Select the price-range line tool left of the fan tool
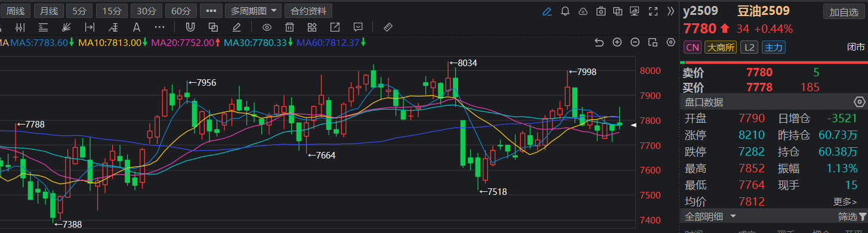The width and height of the screenshot is (868, 233). coord(43,27)
